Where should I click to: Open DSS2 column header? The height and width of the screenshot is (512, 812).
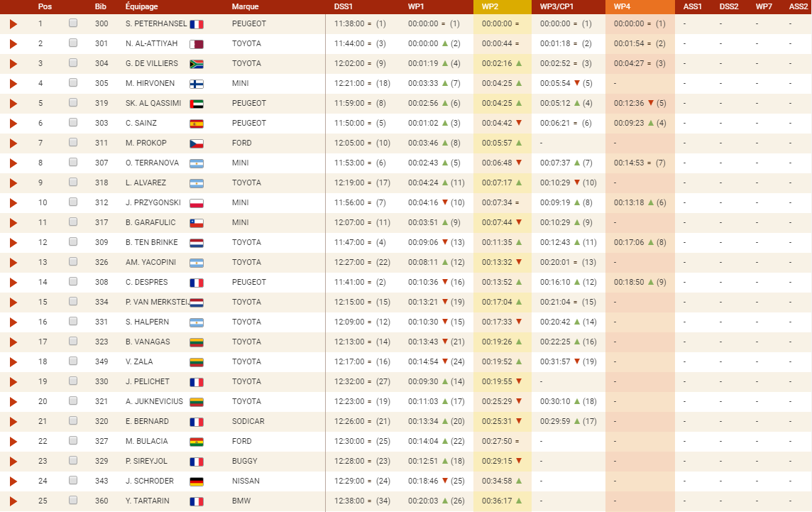click(x=729, y=6)
